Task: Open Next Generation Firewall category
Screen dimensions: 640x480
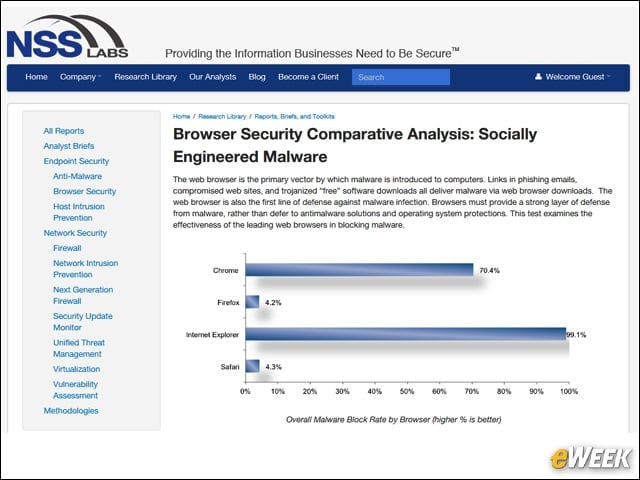Action: (x=83, y=296)
